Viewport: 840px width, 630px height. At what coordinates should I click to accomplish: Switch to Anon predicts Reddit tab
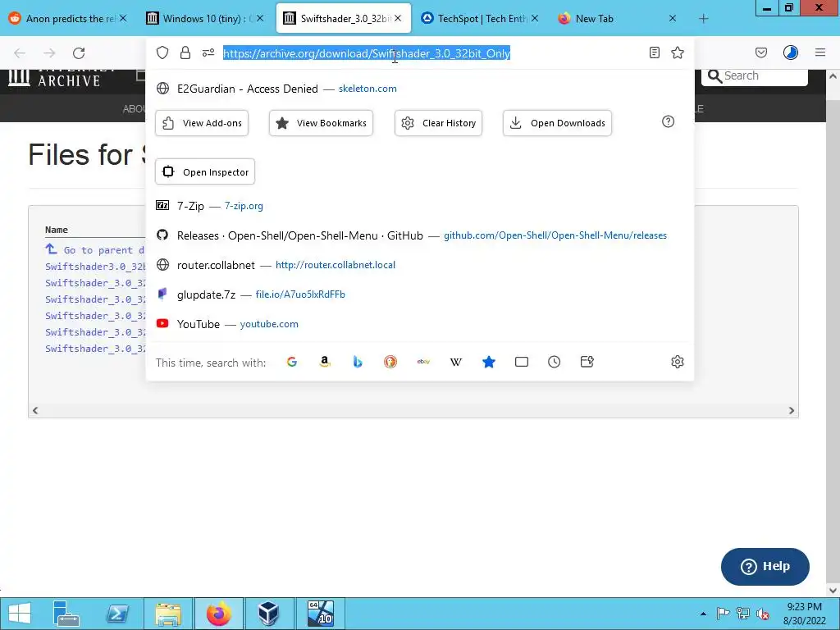69,18
